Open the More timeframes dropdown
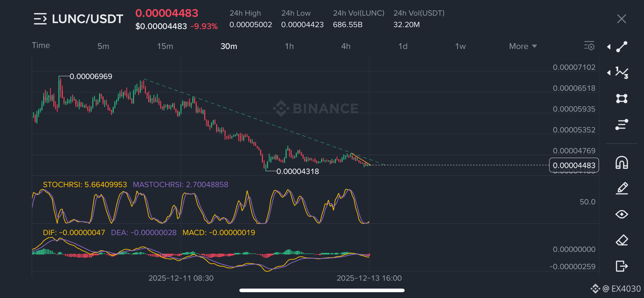This screenshot has width=644, height=298. pyautogui.click(x=523, y=46)
